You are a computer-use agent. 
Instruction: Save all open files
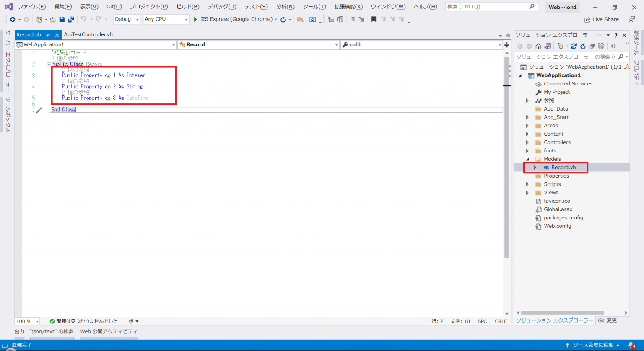tap(70, 19)
